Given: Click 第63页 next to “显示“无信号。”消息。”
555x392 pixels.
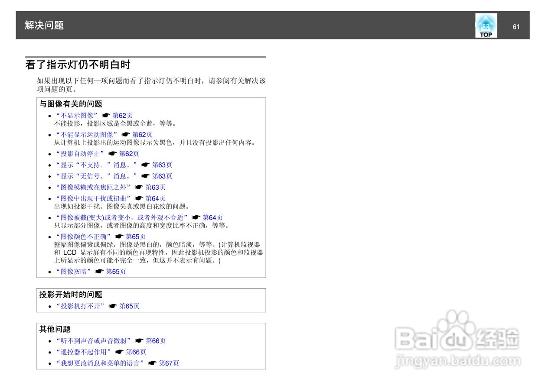Looking at the screenshot, I should coord(162,176).
